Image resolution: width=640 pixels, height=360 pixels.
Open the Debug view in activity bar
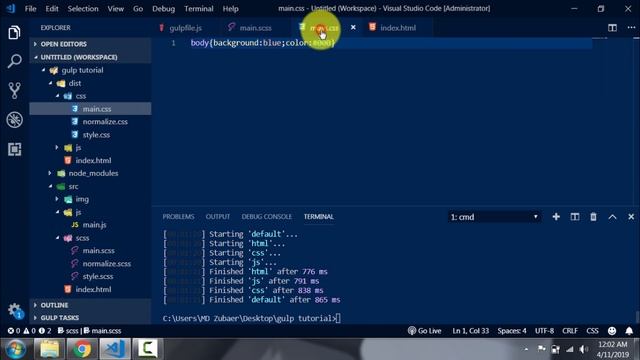14,120
